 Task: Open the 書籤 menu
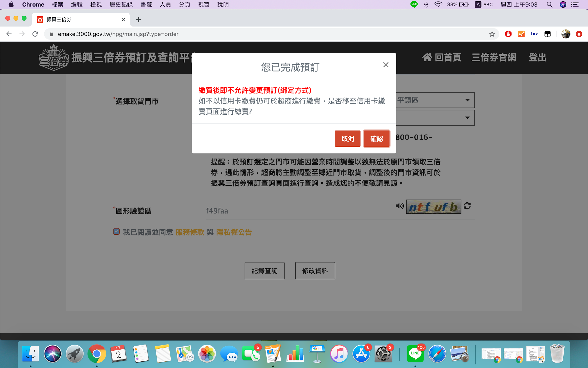(x=146, y=5)
